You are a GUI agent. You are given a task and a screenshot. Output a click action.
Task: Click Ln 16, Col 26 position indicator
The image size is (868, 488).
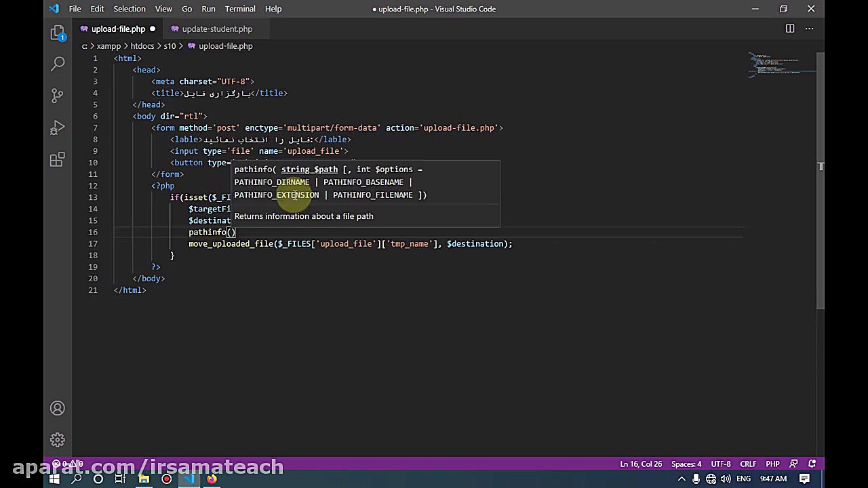tap(641, 464)
